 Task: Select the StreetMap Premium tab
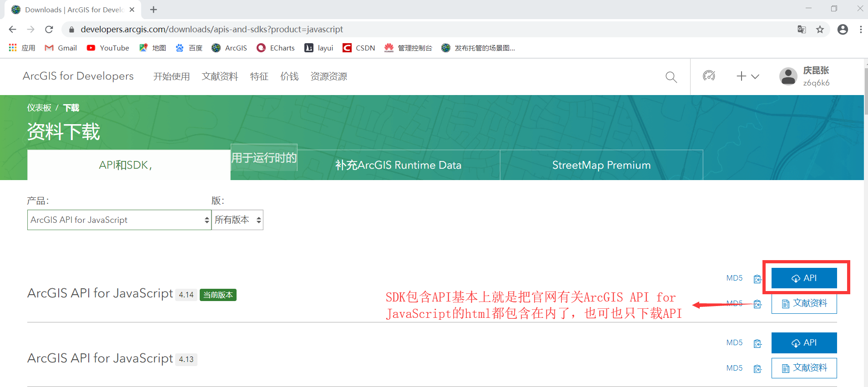coord(601,165)
